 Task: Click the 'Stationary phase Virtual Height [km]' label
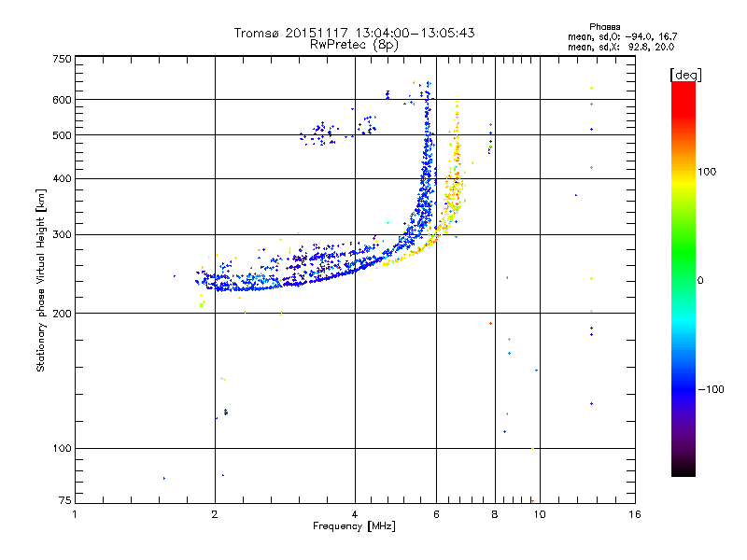(x=41, y=280)
